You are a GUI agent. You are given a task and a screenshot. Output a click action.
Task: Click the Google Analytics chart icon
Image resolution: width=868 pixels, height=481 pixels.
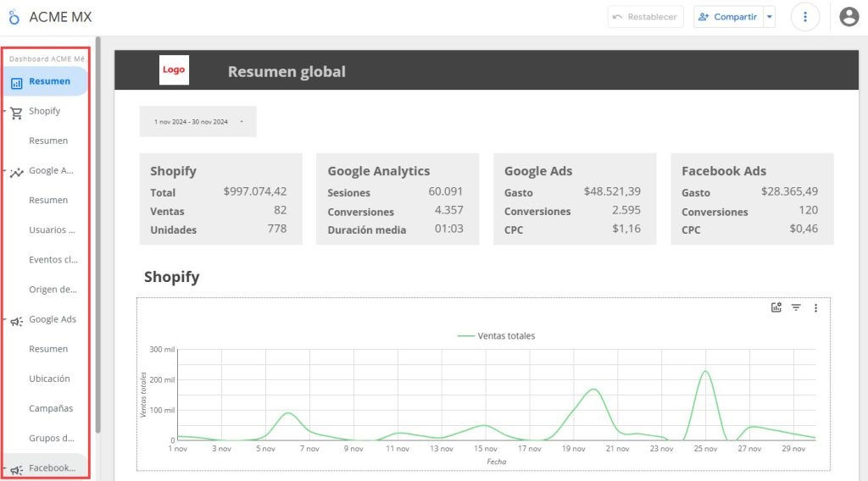17,173
